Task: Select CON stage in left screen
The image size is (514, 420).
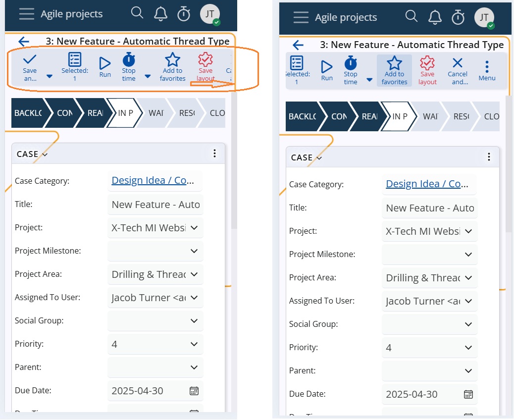Action: click(64, 113)
